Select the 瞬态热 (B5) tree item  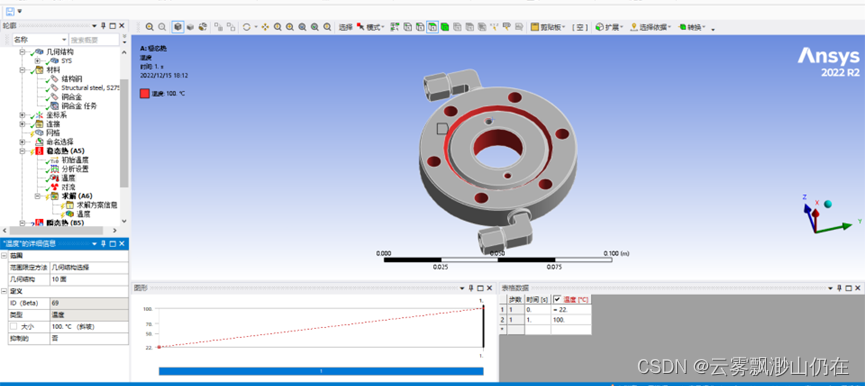66,223
